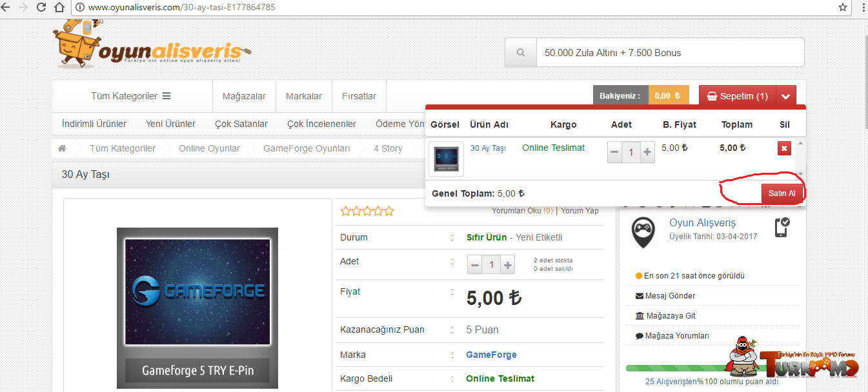The width and height of the screenshot is (868, 392).
Task: Click breadcrumb 4 Story
Action: coord(388,148)
